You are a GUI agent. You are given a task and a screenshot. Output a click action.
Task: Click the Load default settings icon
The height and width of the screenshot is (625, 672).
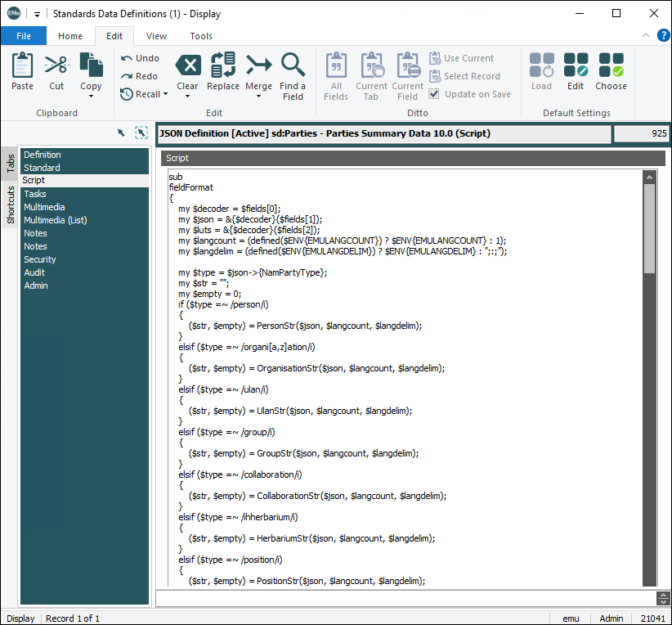541,65
